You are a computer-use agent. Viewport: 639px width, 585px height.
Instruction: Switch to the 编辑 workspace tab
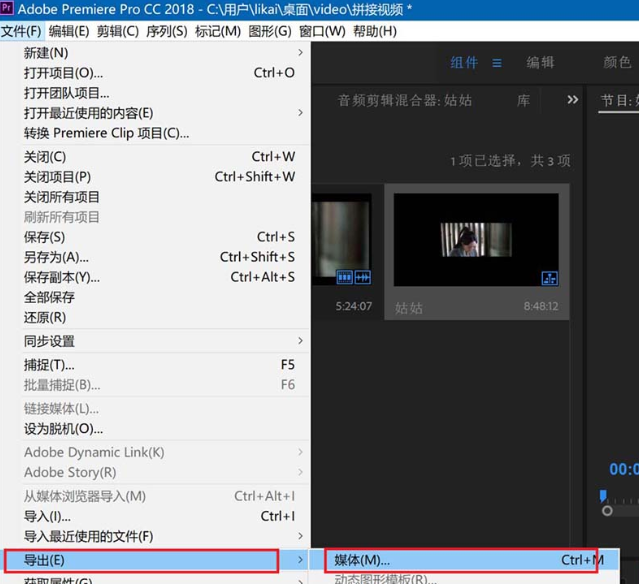[x=540, y=62]
